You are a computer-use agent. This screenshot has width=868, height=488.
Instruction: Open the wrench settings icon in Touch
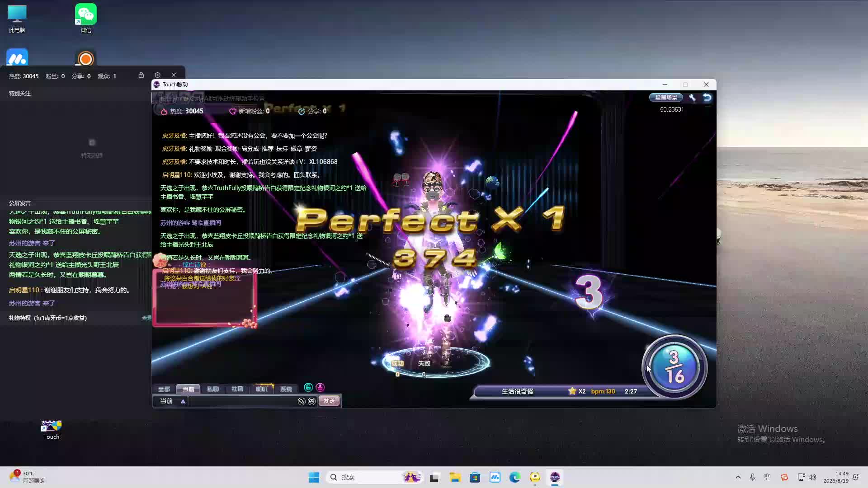(x=692, y=97)
